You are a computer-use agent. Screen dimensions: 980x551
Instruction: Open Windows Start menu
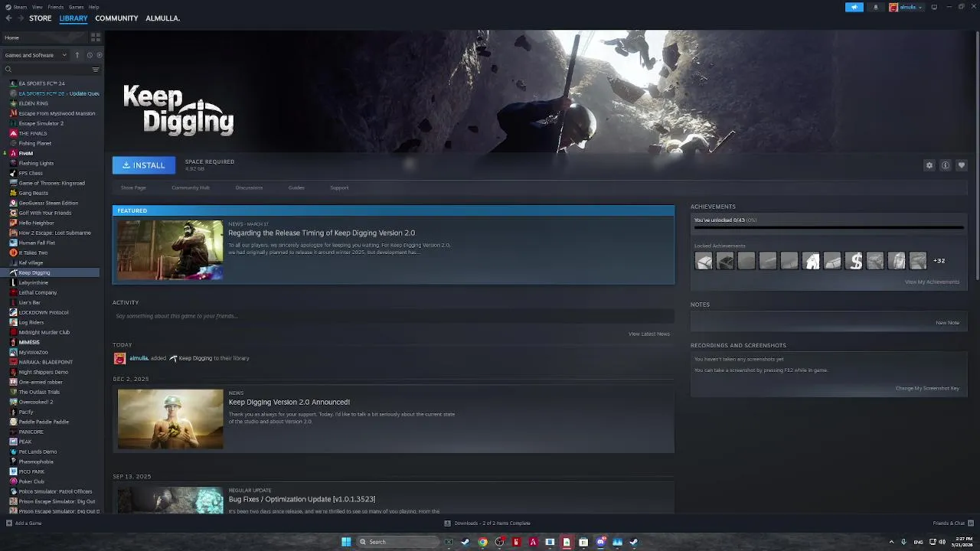(346, 542)
